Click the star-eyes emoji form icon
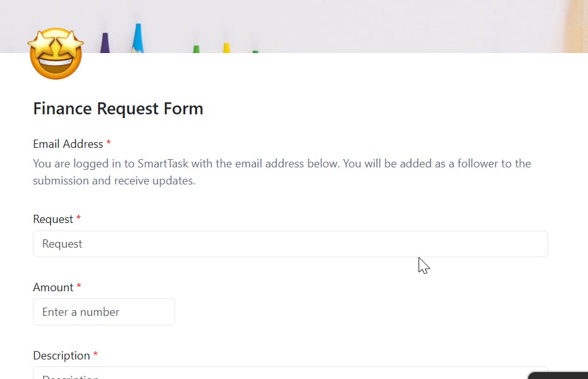The height and width of the screenshot is (379, 588). 56,54
